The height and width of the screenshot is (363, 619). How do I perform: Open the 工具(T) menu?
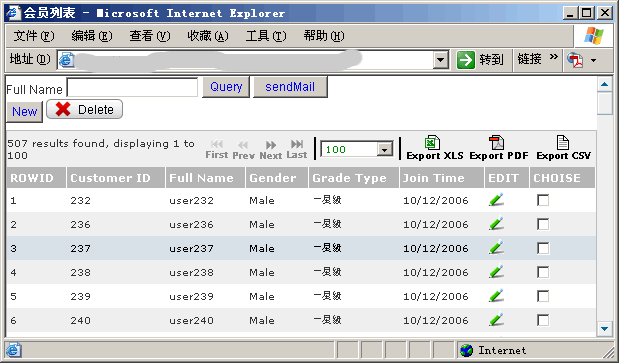click(x=266, y=36)
